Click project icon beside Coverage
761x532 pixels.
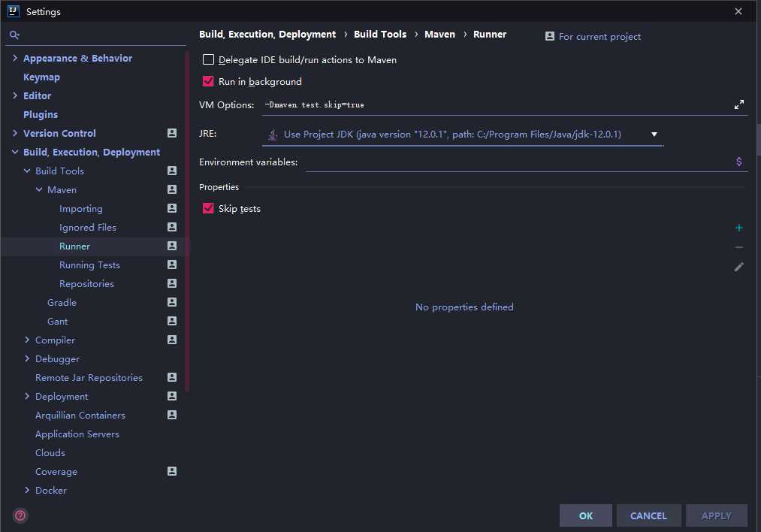[x=172, y=471]
